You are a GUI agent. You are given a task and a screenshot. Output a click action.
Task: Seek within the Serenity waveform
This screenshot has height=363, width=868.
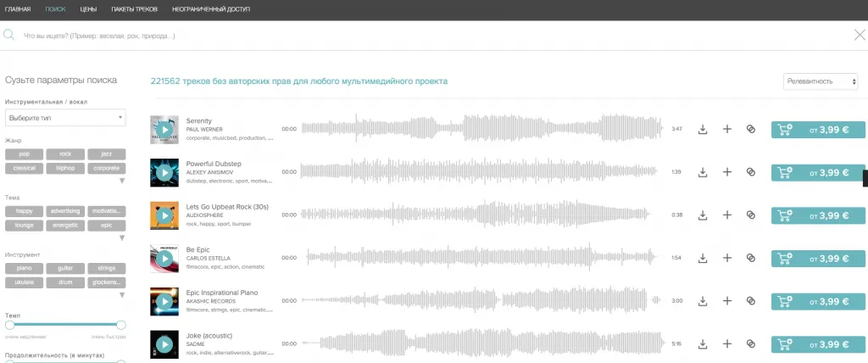tap(481, 129)
